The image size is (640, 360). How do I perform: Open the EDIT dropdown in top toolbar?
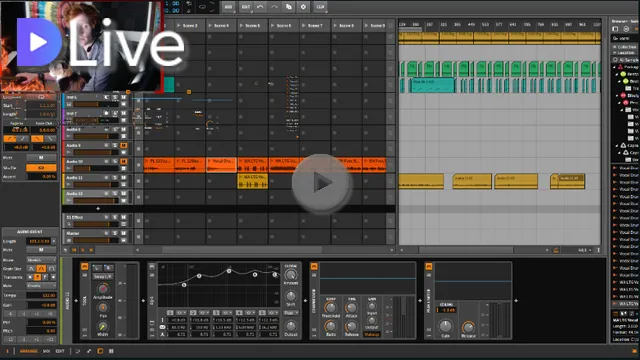tap(246, 7)
